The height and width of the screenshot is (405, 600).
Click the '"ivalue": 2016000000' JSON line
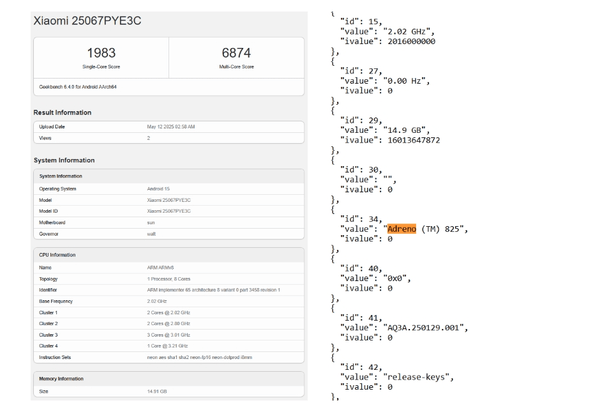point(388,41)
